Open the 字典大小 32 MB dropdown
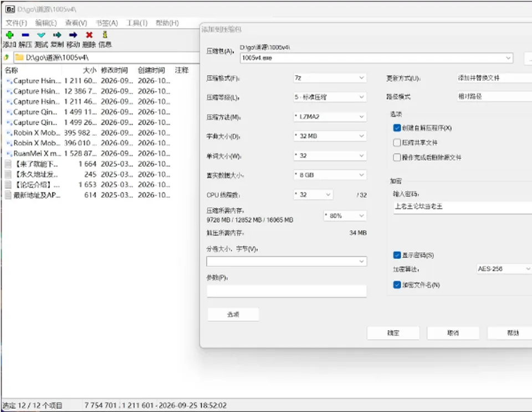The width and height of the screenshot is (532, 412). (x=329, y=136)
